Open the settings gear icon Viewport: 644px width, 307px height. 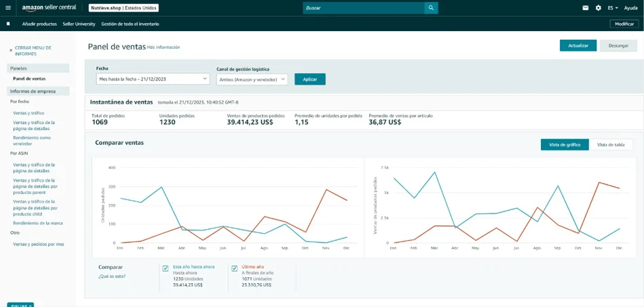(x=599, y=8)
